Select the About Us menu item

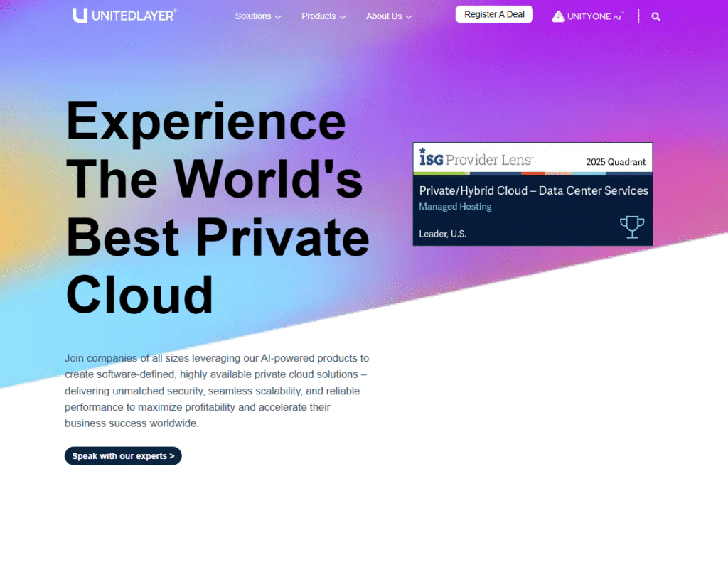pyautogui.click(x=384, y=16)
